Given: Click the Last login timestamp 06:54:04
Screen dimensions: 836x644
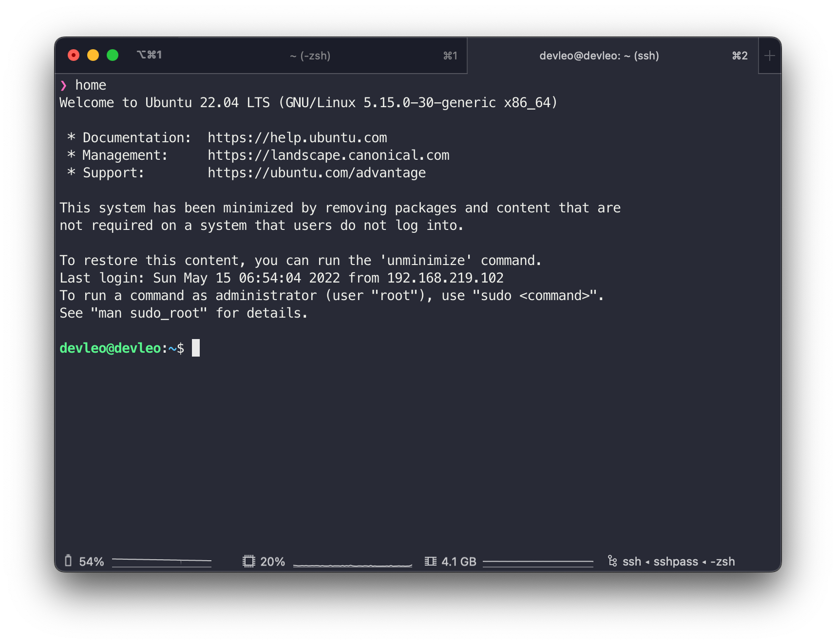Looking at the screenshot, I should tap(270, 278).
